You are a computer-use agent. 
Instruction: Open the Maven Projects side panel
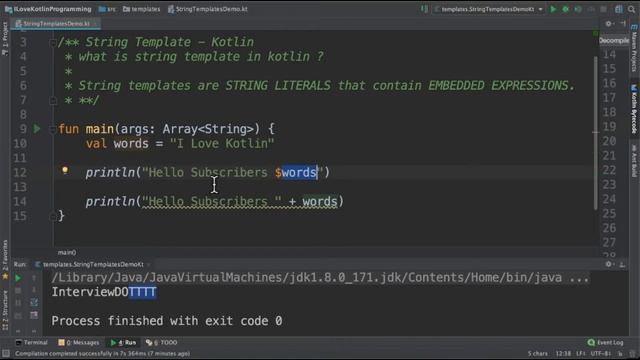(x=634, y=48)
